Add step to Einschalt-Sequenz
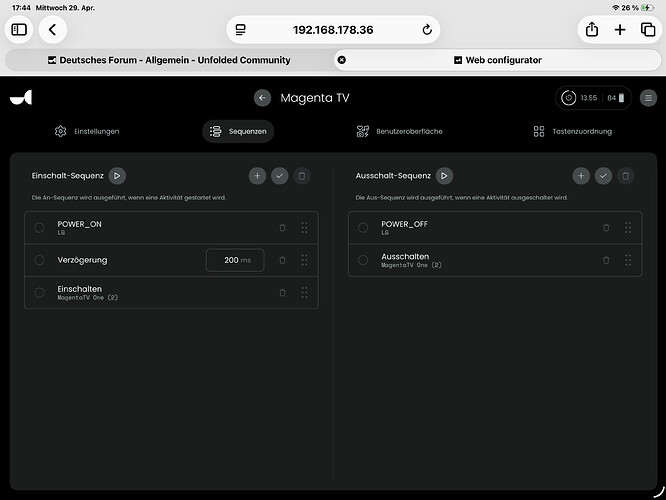 [257, 175]
